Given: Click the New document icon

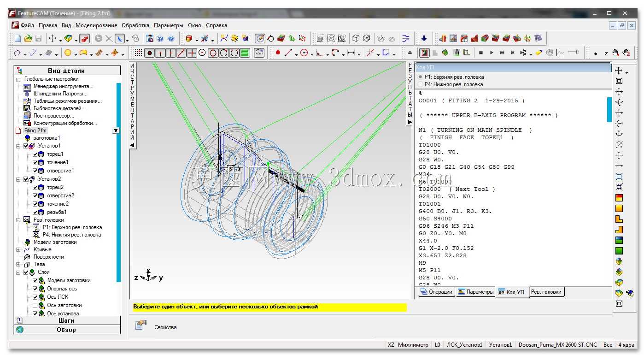Looking at the screenshot, I should click(x=18, y=38).
